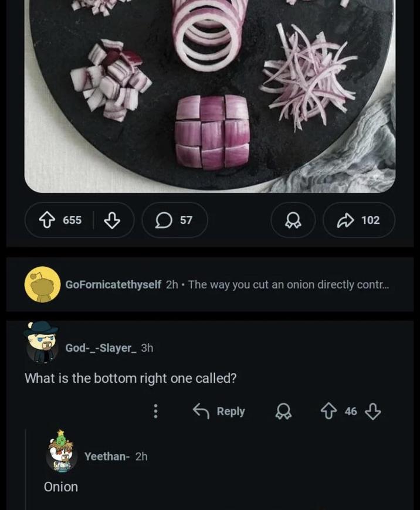
Task: Open Yeethan-'s profile via username
Action: 106,455
